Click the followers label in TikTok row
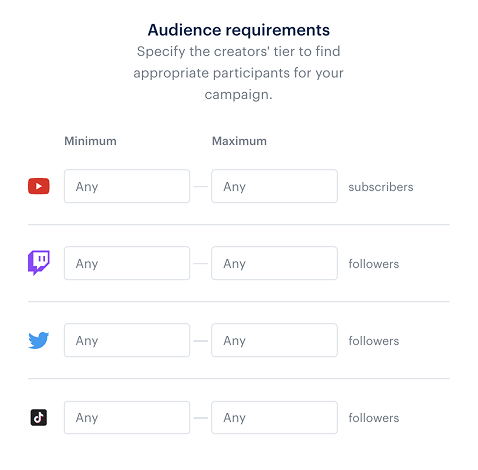Screen dimensions: 478x470 tap(374, 418)
